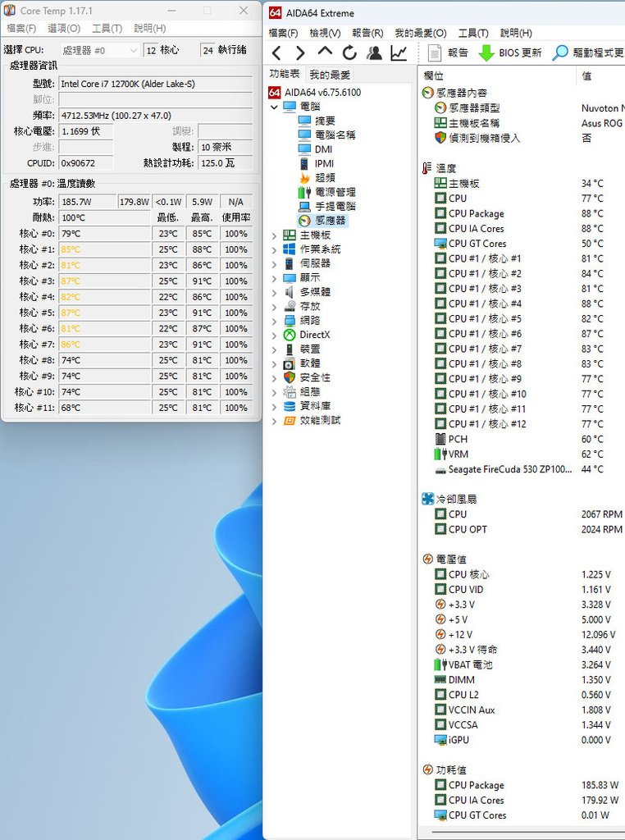Click the 資料庫 database tree icon
The height and width of the screenshot is (840, 625).
click(290, 406)
